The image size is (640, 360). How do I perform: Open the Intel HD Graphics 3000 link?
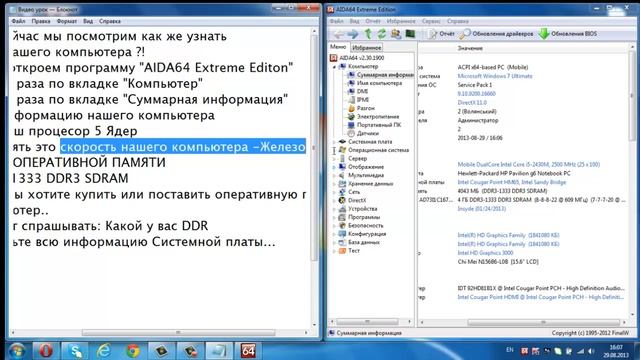tap(485, 253)
